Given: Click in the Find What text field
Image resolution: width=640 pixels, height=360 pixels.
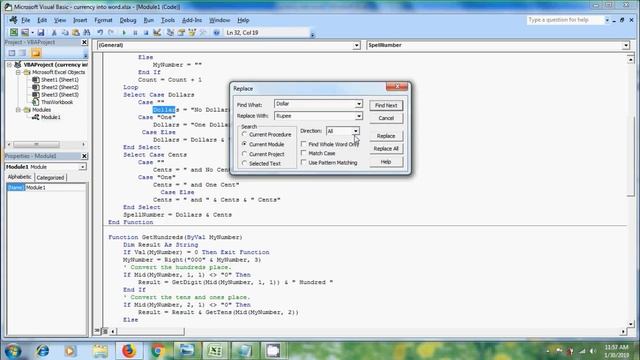Looking at the screenshot, I should pos(315,104).
